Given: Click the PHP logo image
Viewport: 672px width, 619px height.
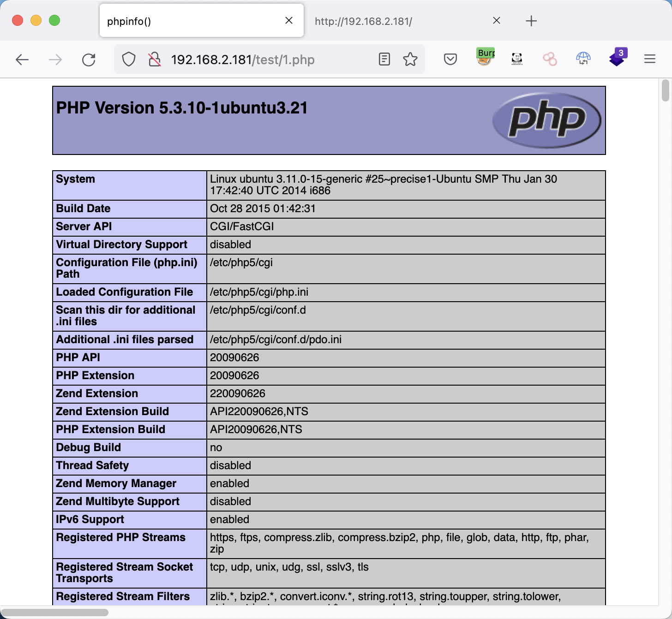Looking at the screenshot, I should pyautogui.click(x=546, y=120).
